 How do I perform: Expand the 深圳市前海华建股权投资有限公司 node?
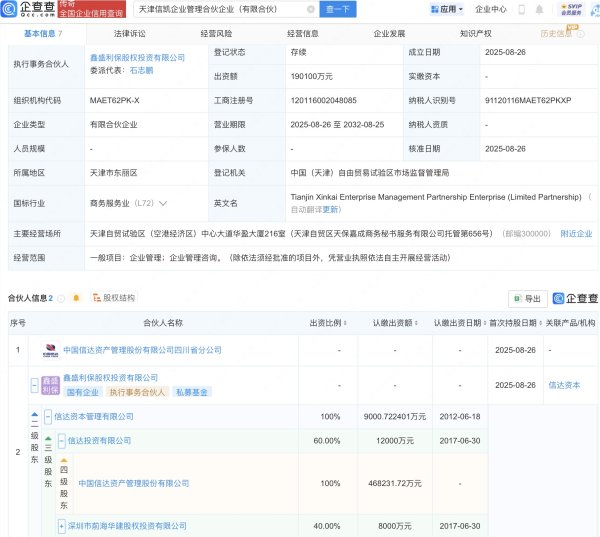pyautogui.click(x=61, y=525)
